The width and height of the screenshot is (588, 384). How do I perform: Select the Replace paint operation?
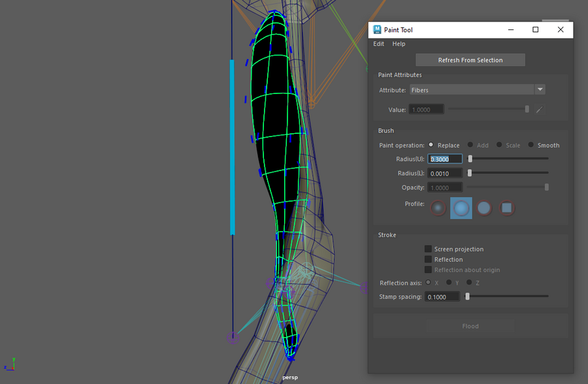(431, 145)
